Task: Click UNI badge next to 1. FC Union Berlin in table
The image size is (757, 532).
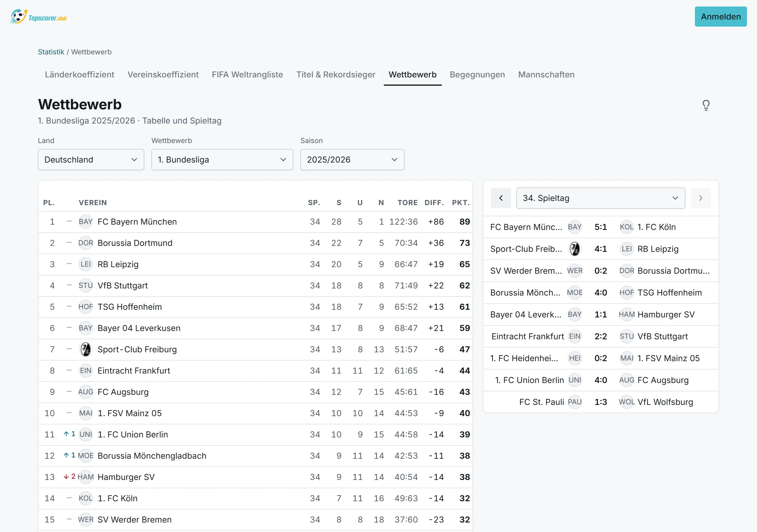Action: (x=86, y=434)
